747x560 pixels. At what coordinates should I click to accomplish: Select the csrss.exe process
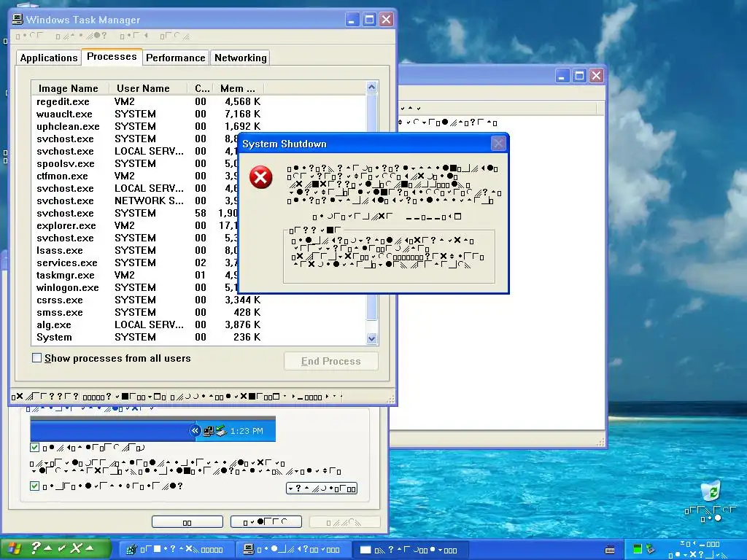149,300
